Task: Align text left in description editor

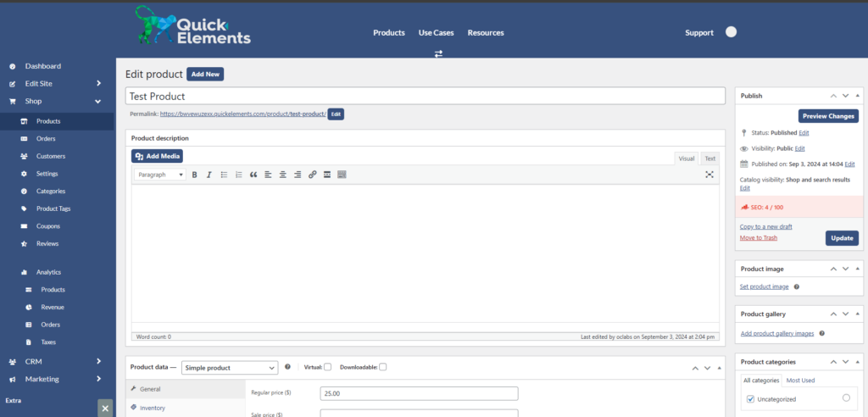Action: [x=268, y=175]
